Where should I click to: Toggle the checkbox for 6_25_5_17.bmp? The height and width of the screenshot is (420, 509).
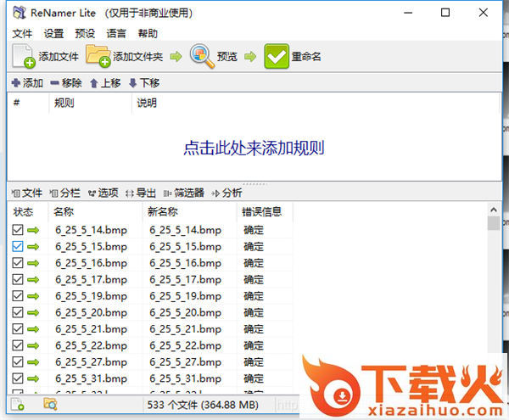click(x=18, y=279)
